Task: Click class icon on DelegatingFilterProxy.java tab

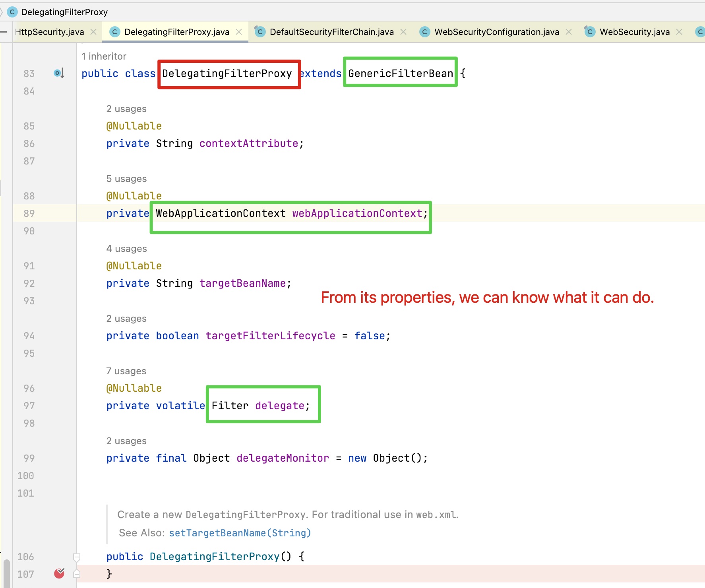Action: pyautogui.click(x=115, y=32)
